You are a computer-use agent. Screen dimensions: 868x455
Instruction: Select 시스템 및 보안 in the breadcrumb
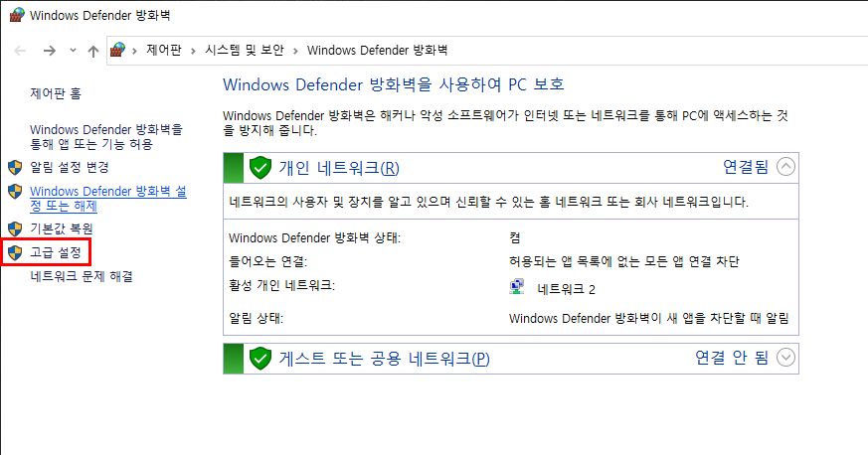[245, 51]
